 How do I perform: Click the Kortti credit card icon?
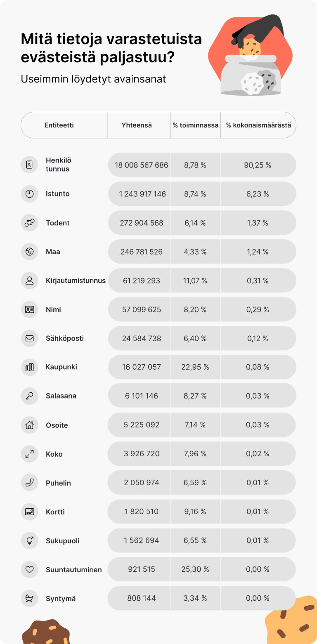tap(29, 512)
